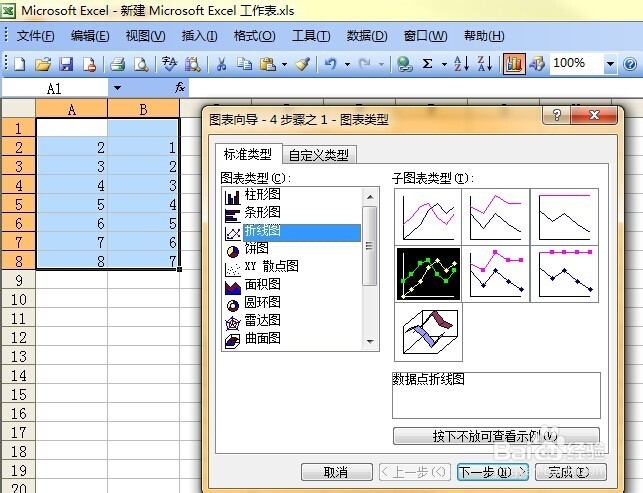Open the 数据(D) menu

[x=367, y=36]
